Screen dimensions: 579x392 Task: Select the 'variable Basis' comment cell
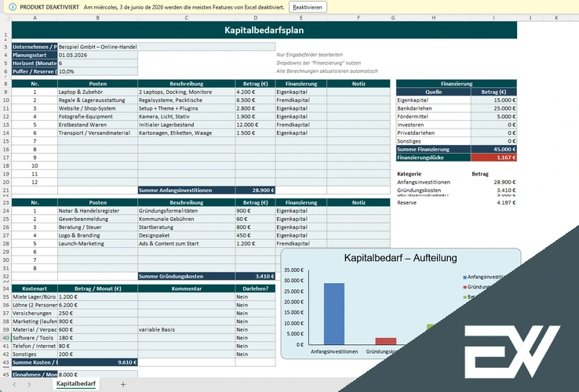(187, 329)
